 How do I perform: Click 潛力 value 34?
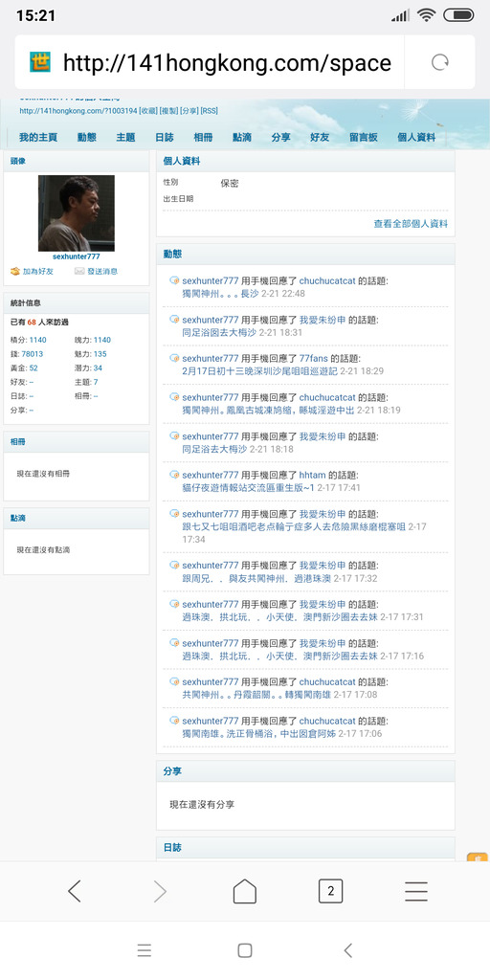(x=99, y=368)
